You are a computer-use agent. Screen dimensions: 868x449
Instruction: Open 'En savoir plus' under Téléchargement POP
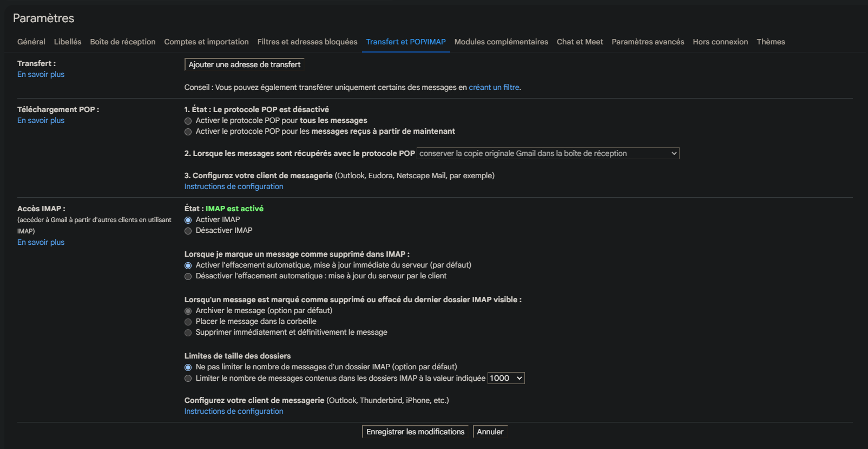point(41,120)
